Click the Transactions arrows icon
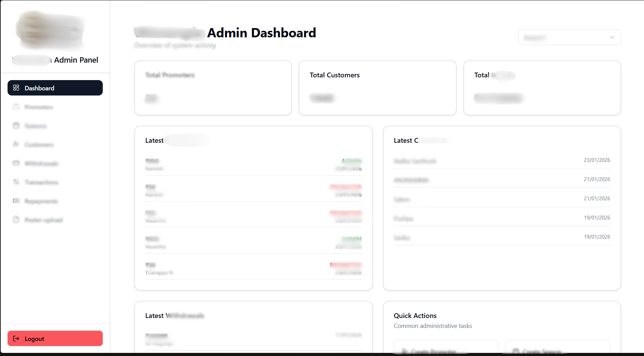 pyautogui.click(x=16, y=182)
